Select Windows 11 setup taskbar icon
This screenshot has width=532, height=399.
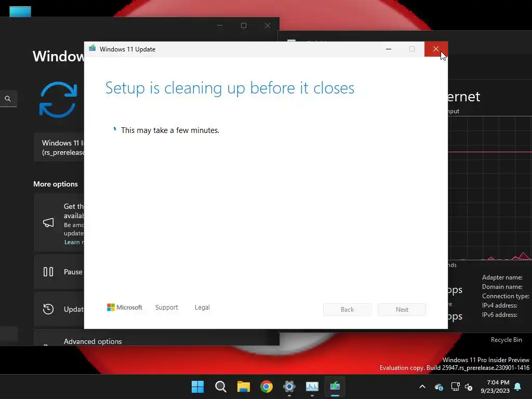tap(335, 387)
